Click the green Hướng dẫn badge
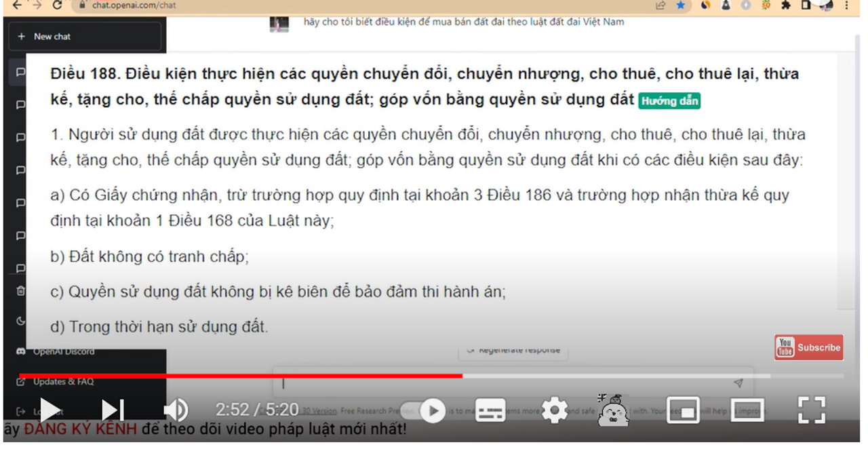 (669, 100)
